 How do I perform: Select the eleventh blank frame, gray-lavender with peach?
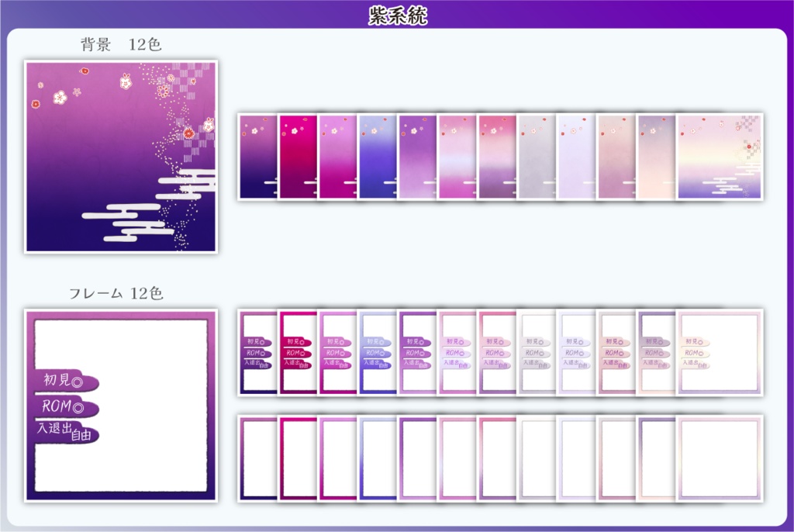tap(657, 458)
